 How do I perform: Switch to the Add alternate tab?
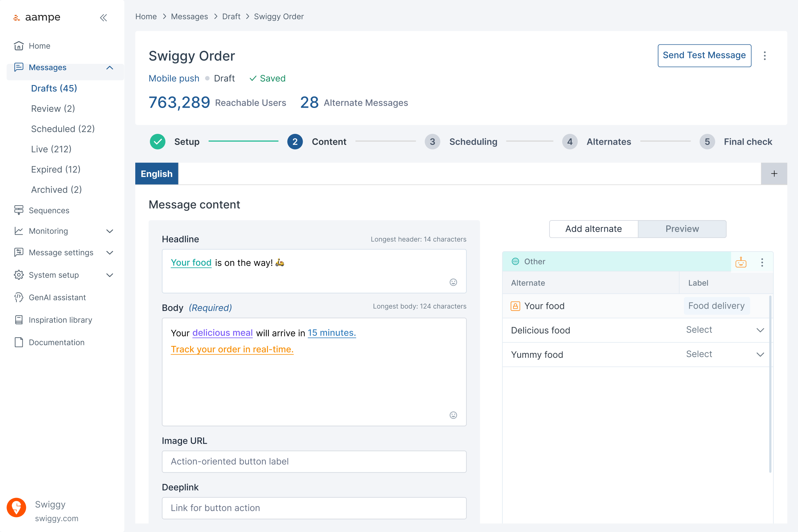[593, 229]
